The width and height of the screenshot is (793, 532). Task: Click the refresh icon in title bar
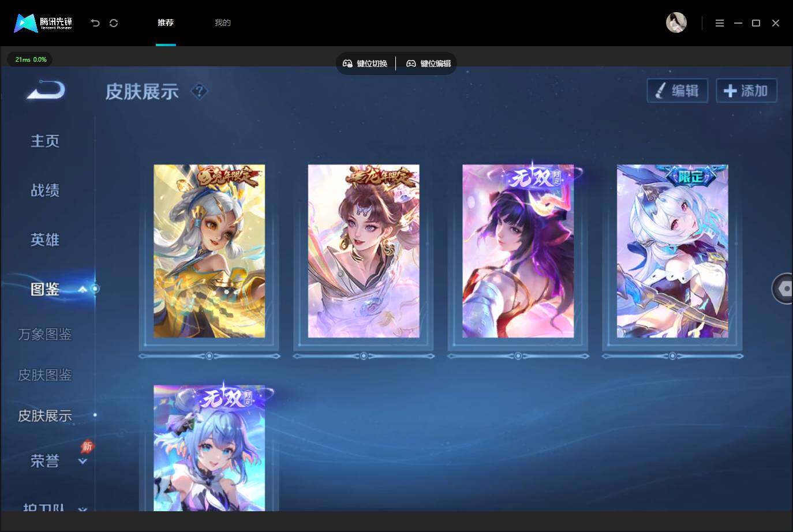[114, 23]
